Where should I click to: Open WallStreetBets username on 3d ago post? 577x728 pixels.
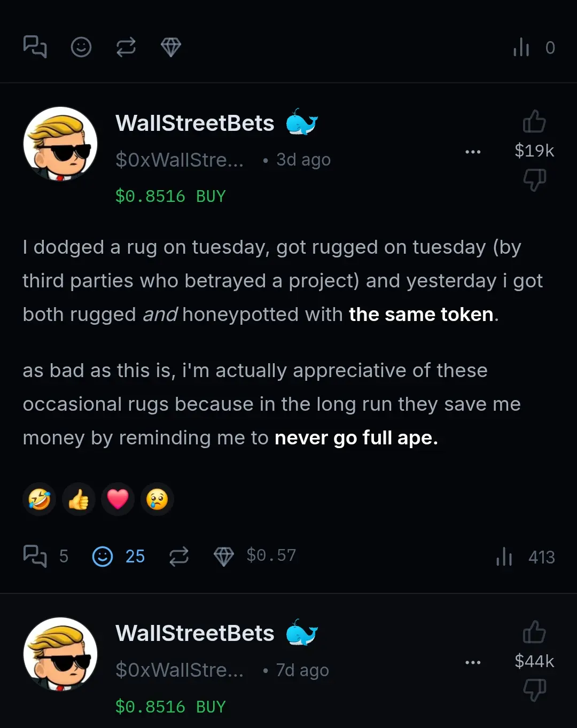(x=195, y=123)
